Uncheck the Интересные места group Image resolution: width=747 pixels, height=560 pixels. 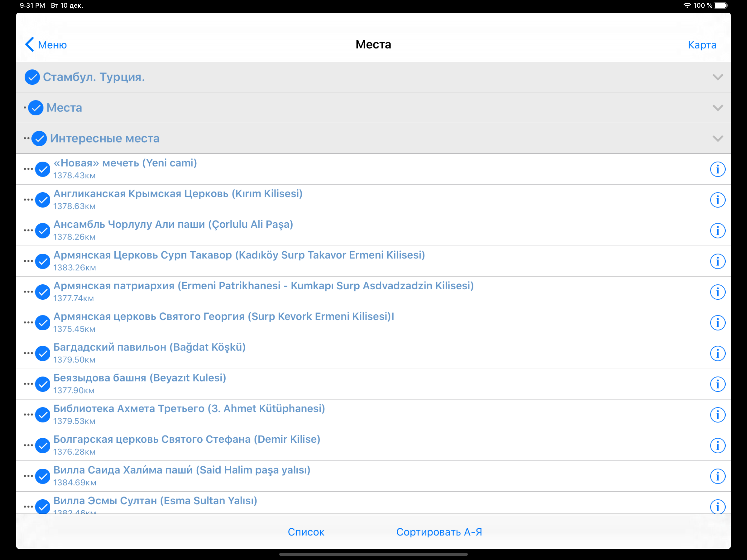pyautogui.click(x=39, y=139)
